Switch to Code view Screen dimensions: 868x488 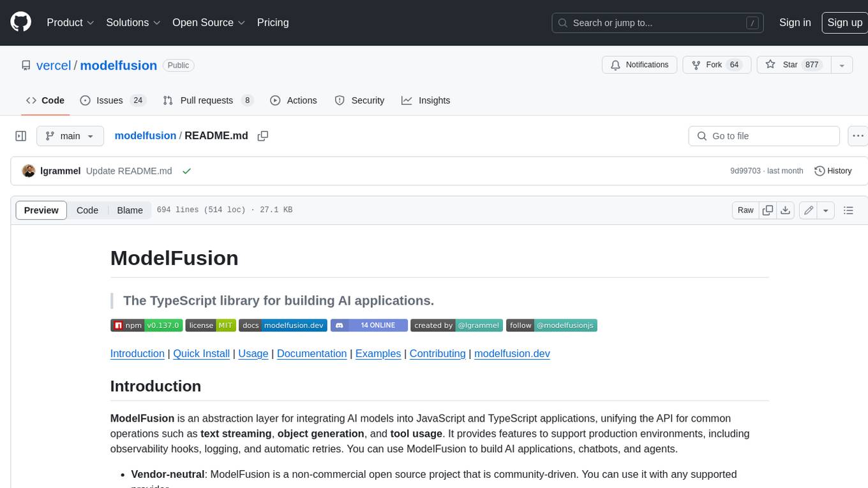(x=87, y=210)
